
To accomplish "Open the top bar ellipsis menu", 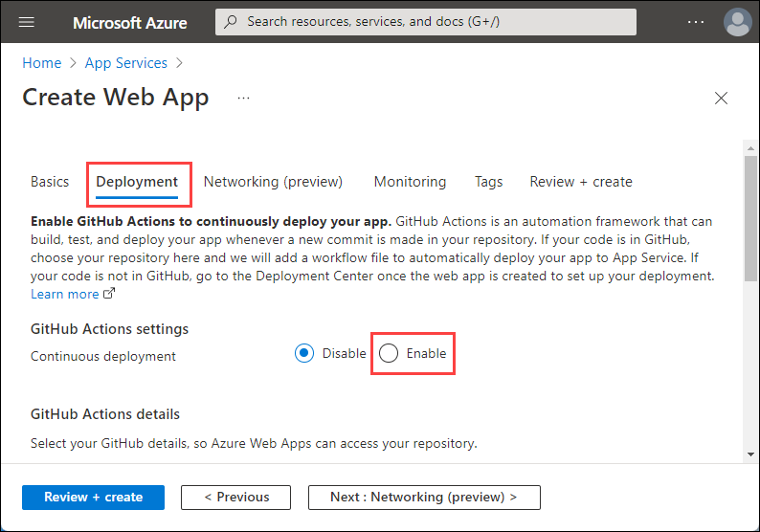I will tap(696, 21).
